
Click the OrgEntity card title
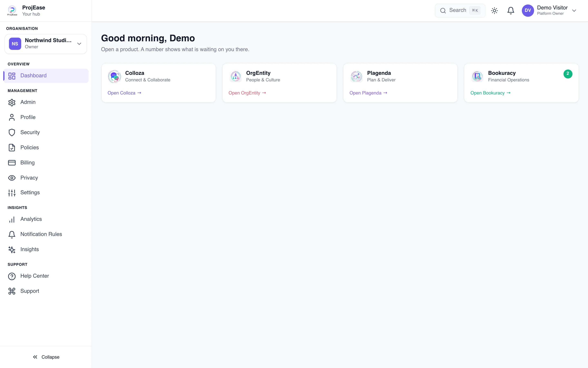click(x=258, y=73)
